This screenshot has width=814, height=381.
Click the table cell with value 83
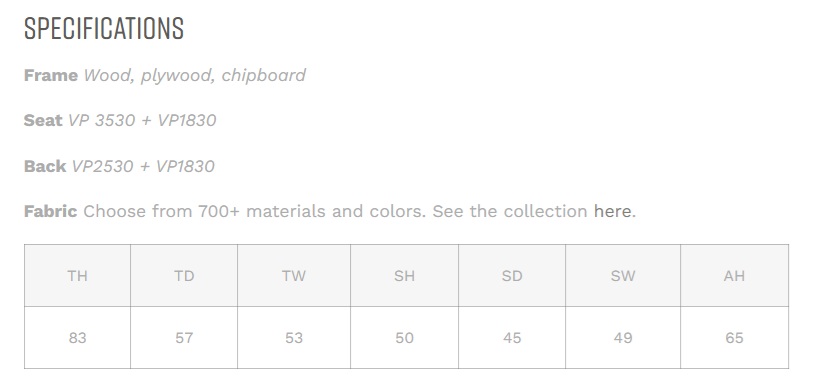coord(77,338)
